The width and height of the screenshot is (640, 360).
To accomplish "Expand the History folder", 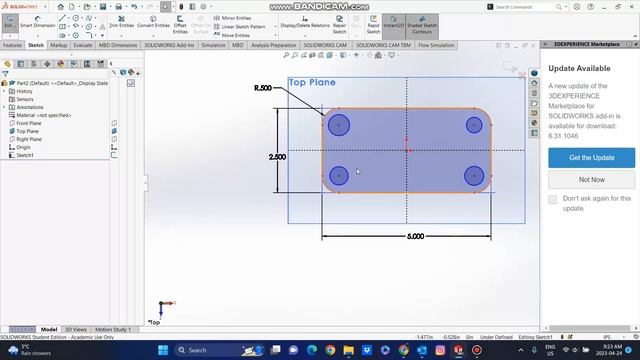I will pos(4,91).
